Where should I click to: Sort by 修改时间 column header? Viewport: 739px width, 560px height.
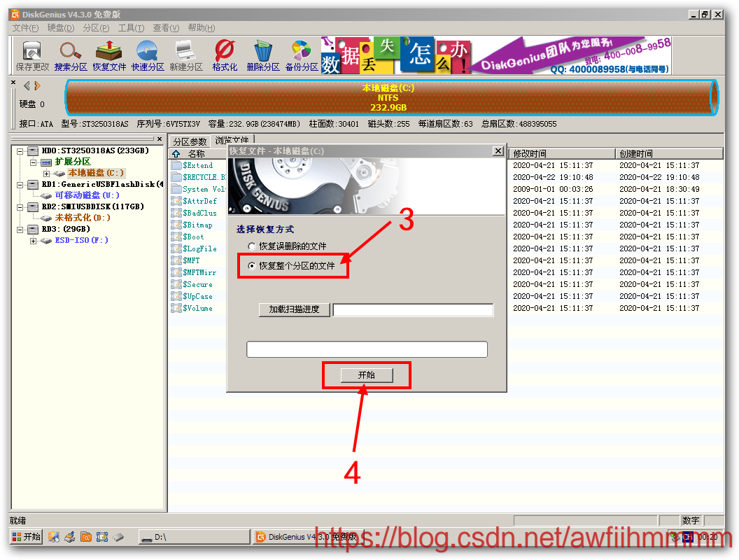(562, 154)
